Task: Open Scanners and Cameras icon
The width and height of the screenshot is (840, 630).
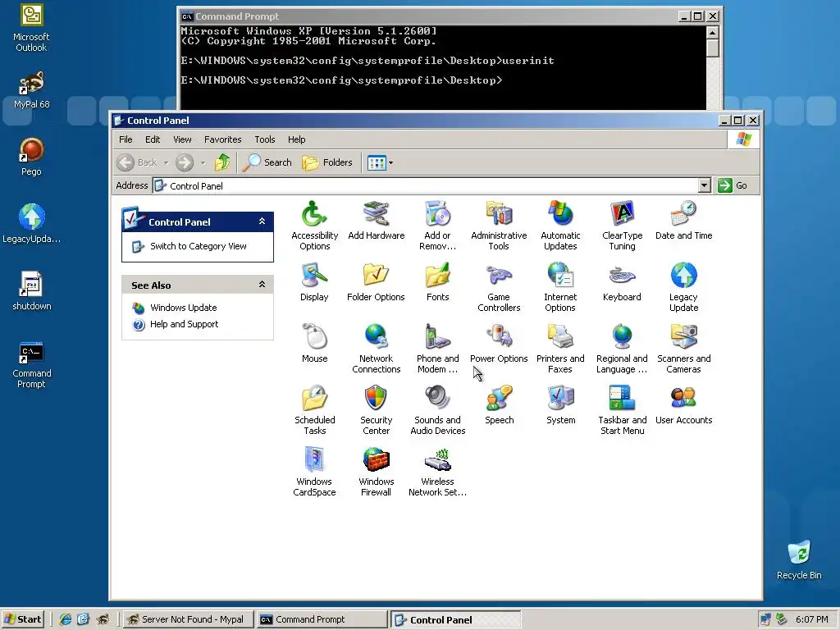Action: coord(683,348)
